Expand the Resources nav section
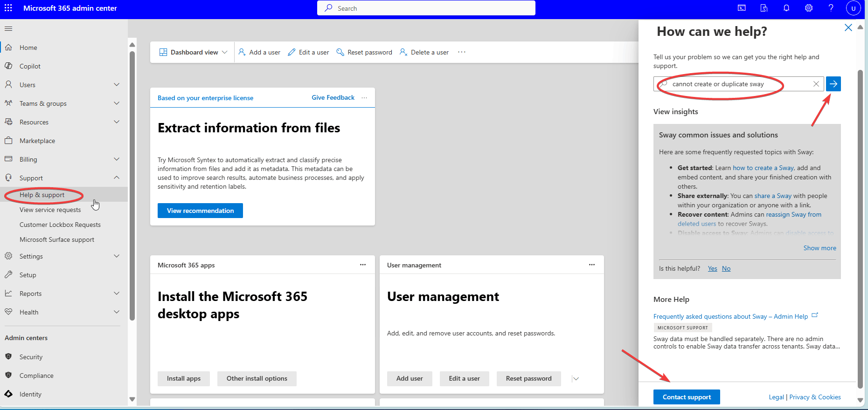868x410 pixels. click(x=117, y=122)
